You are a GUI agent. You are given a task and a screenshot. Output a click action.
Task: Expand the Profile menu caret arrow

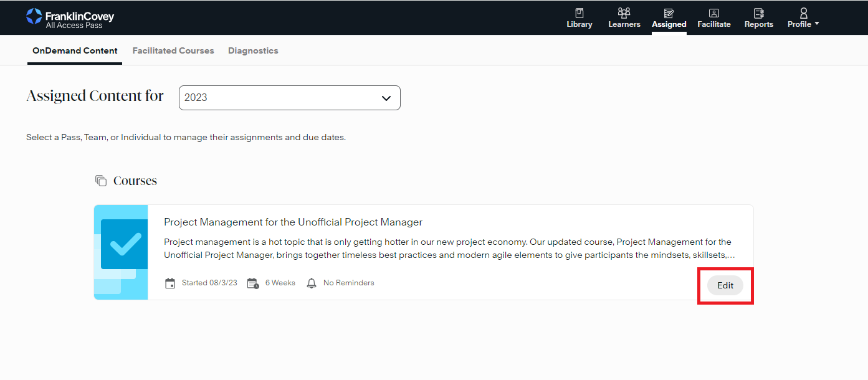pos(816,24)
